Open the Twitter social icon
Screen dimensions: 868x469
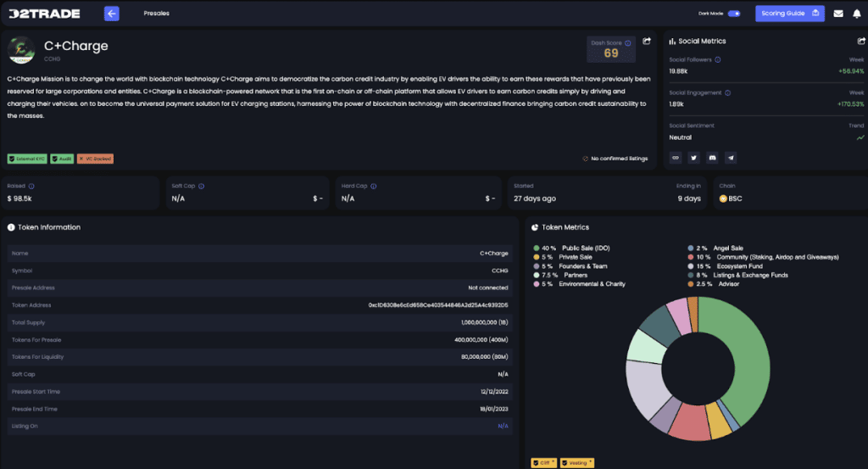tap(693, 158)
